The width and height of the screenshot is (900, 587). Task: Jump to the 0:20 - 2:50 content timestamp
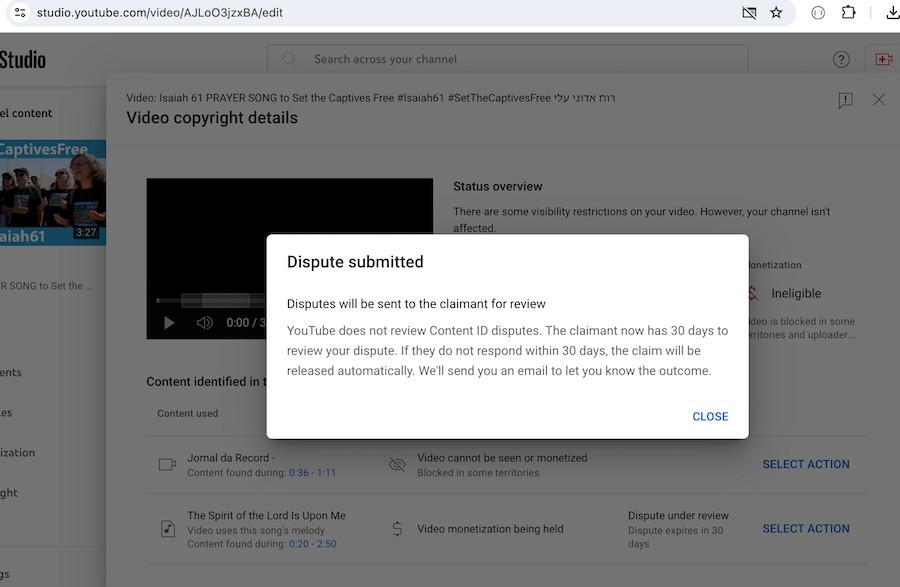314,544
